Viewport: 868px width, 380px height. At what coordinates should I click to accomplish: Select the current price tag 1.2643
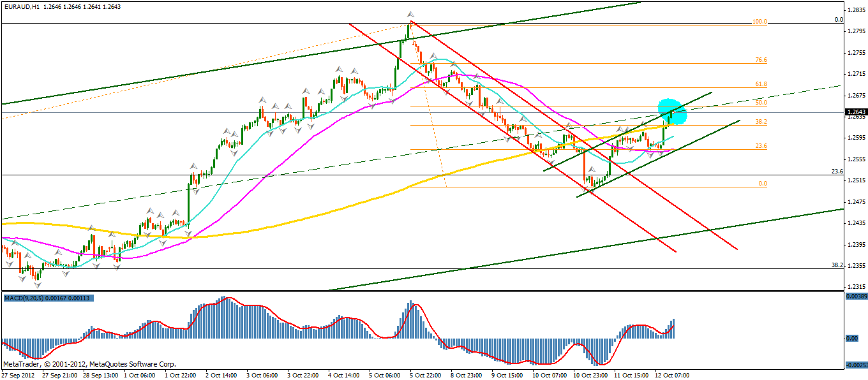(x=855, y=112)
